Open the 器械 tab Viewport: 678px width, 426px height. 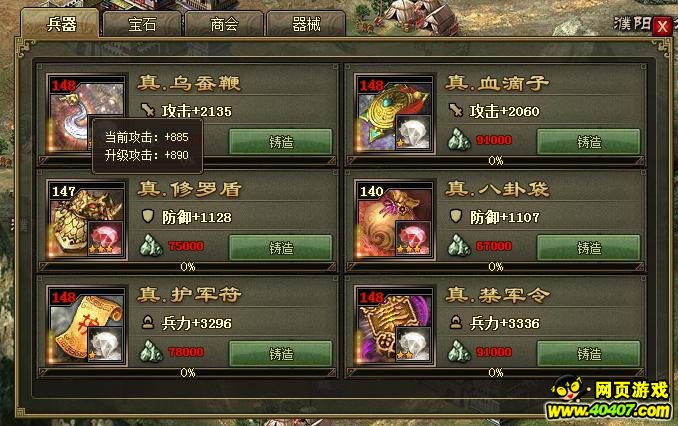tap(306, 24)
